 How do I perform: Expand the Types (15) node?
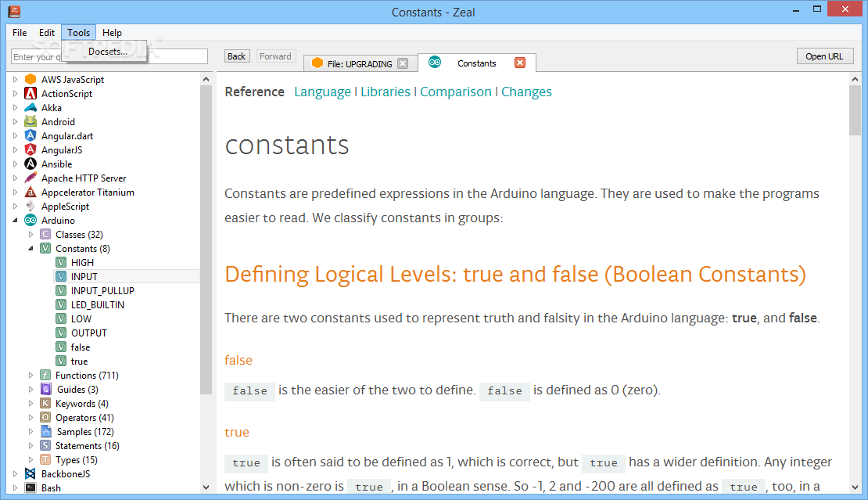(31, 459)
